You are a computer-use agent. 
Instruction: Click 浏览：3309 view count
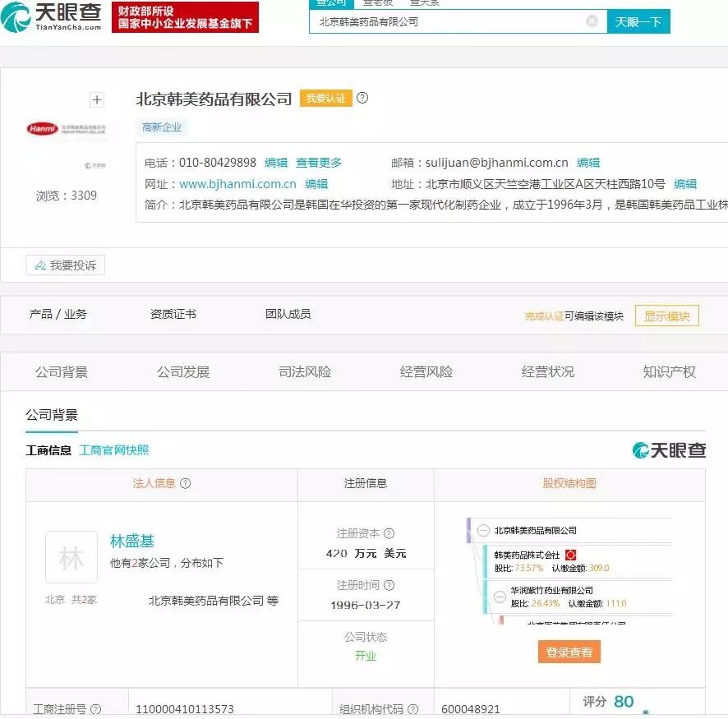click(67, 196)
